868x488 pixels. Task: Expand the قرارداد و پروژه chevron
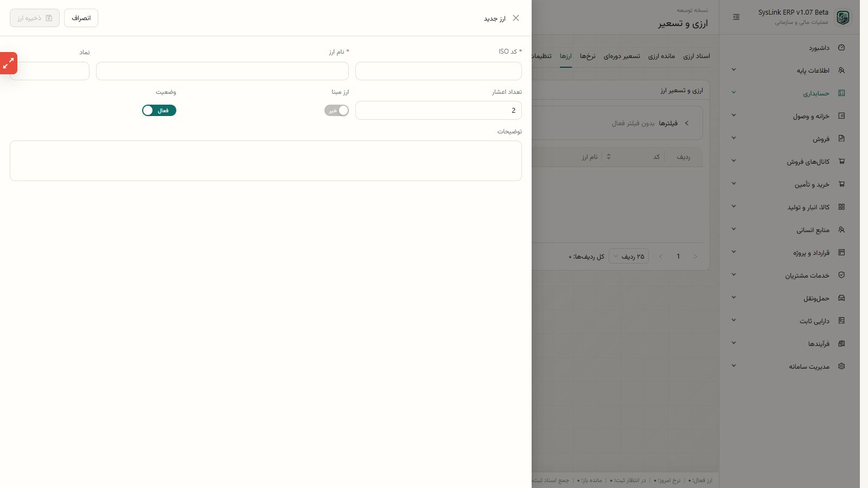(x=733, y=252)
